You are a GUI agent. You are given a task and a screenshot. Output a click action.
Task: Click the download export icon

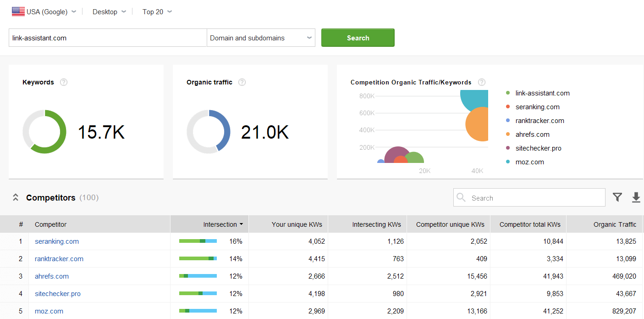pyautogui.click(x=636, y=197)
